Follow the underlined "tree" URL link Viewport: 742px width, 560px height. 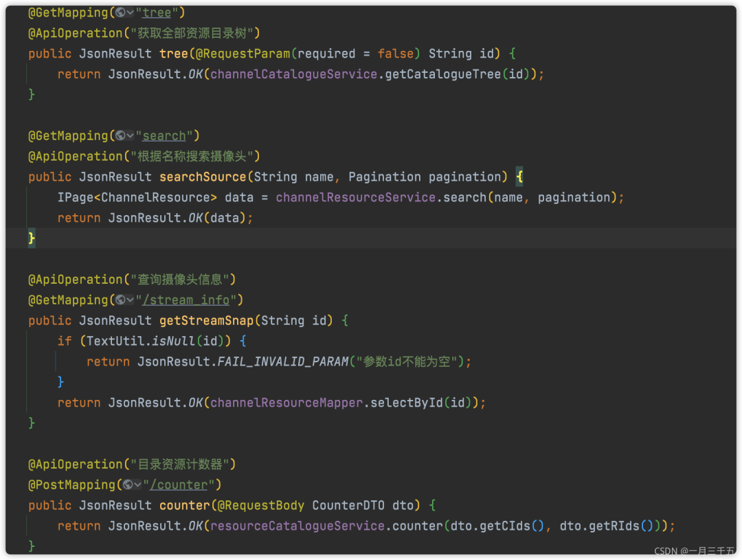156,12
